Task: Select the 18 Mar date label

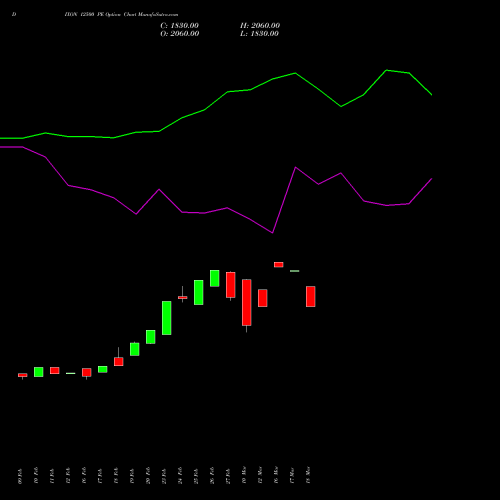Action: [308, 475]
